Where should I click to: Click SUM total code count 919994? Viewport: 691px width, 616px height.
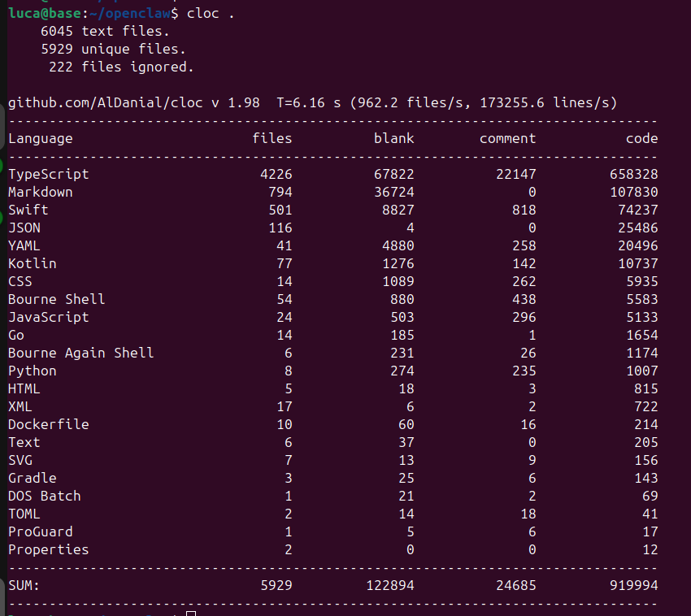(x=634, y=585)
